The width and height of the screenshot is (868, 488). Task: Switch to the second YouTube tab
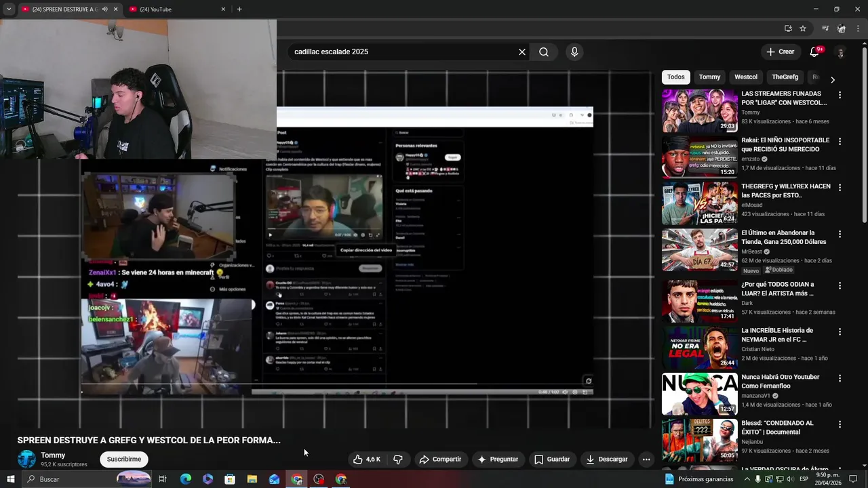pos(178,9)
